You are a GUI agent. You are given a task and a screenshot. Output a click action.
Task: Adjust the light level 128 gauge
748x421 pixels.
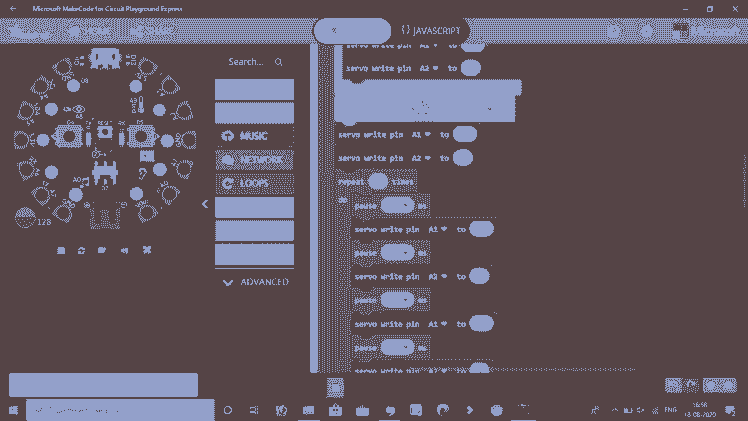coord(25,218)
